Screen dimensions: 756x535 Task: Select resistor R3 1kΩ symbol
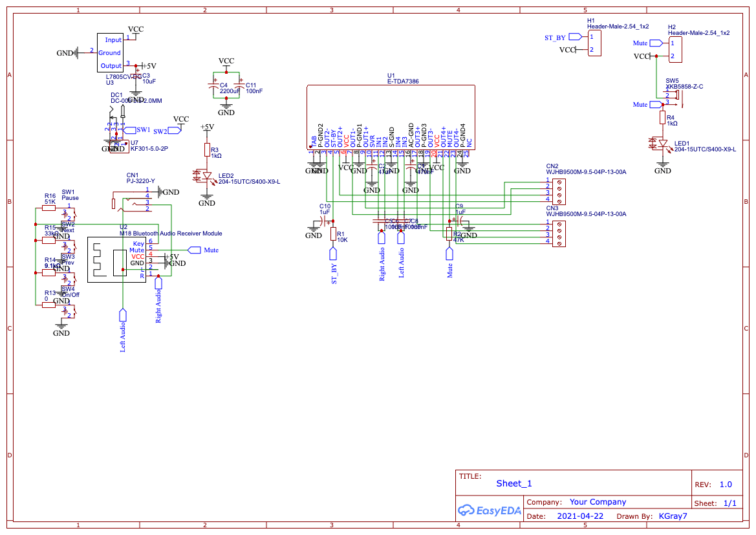tap(207, 149)
